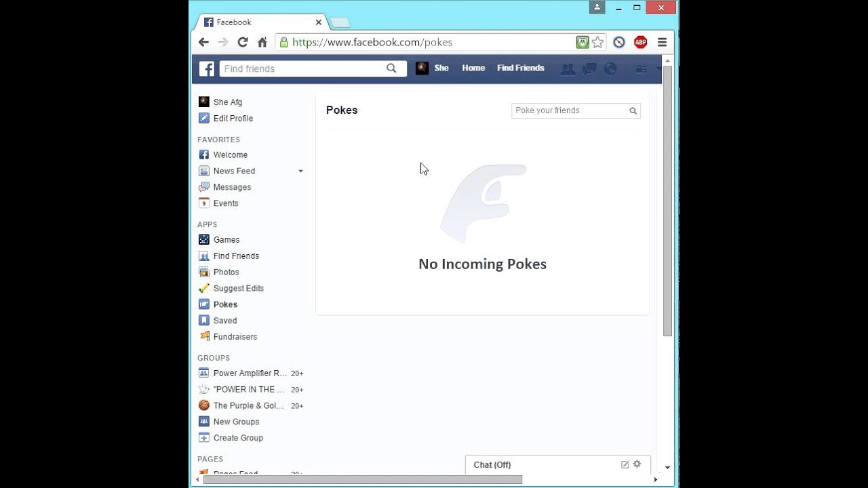
Task: Open Friend Requests icon in the header
Action: tap(568, 68)
